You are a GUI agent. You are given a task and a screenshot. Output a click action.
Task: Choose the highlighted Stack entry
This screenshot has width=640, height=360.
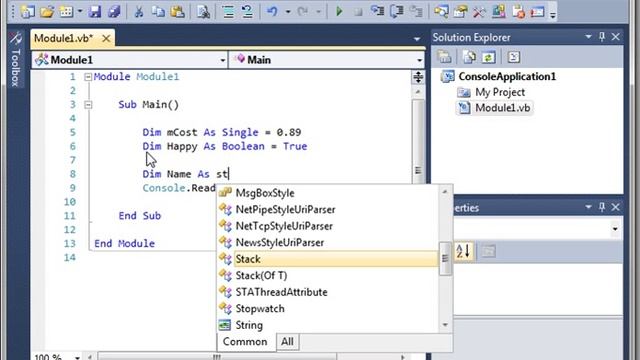coord(328,259)
